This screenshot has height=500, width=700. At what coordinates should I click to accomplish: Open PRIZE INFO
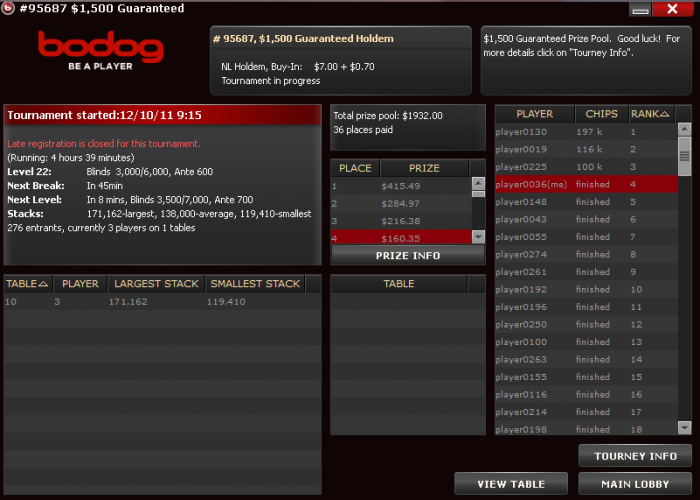pos(408,255)
